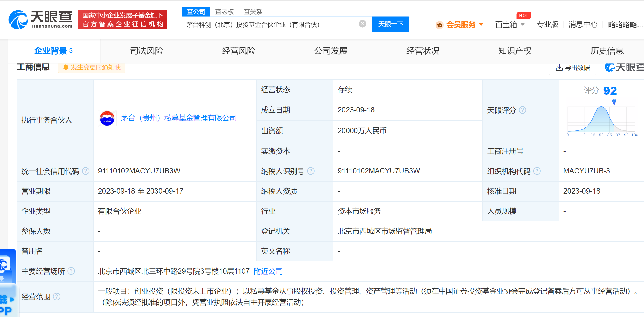Click the download icon in 导出数据
This screenshot has width=644, height=317.
(559, 67)
